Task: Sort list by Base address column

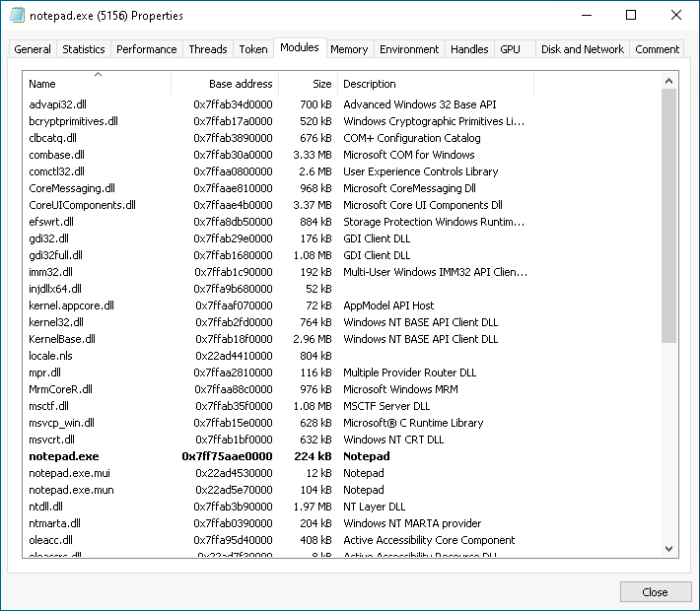Action: pyautogui.click(x=225, y=84)
